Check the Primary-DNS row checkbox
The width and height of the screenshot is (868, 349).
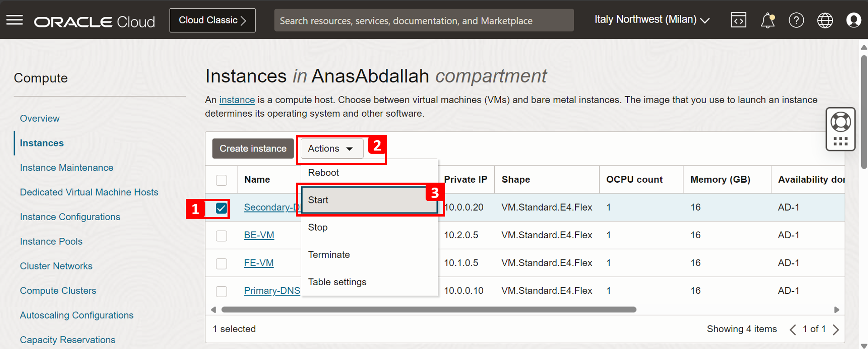(221, 291)
